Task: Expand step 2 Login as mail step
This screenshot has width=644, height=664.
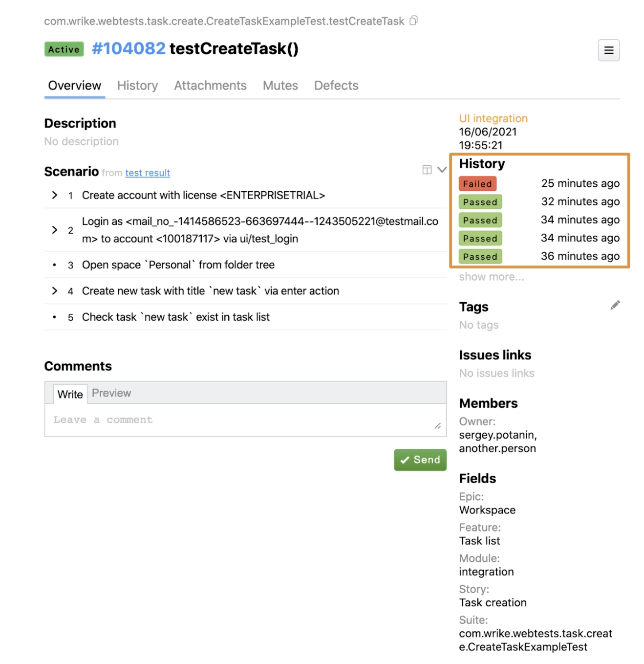Action: 55,230
